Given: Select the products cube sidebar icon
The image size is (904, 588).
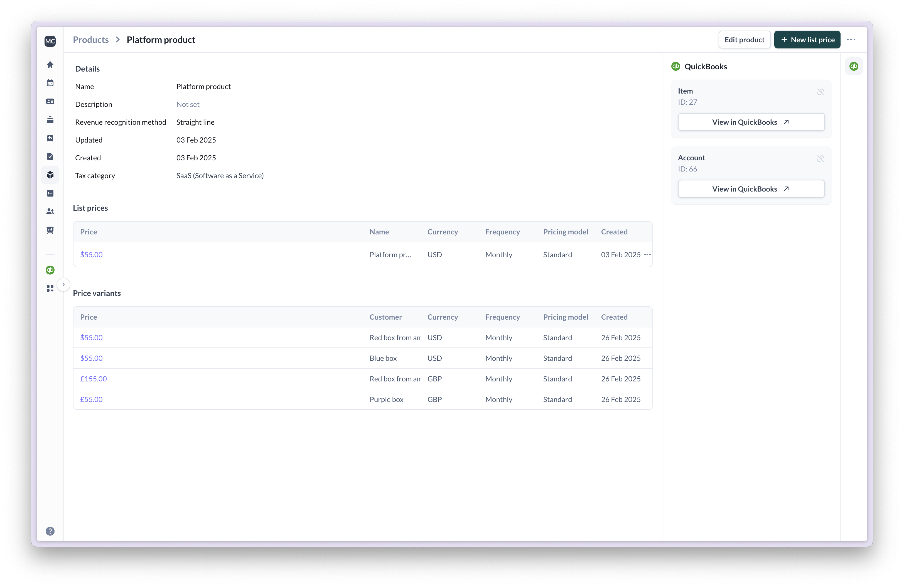Looking at the screenshot, I should pyautogui.click(x=50, y=175).
